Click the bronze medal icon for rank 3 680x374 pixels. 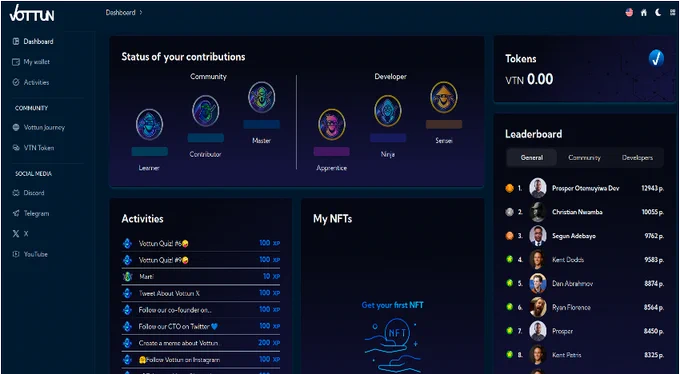[x=510, y=236]
